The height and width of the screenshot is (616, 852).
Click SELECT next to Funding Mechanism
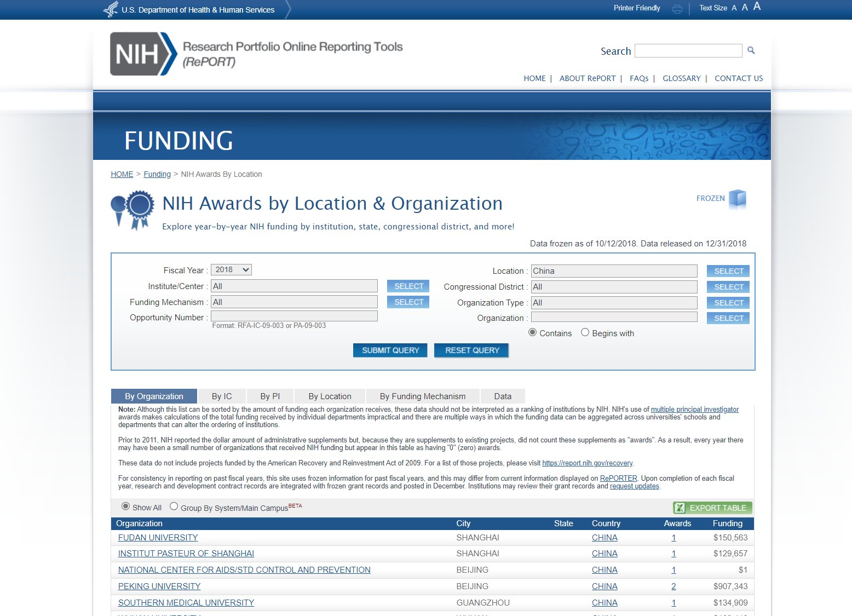point(408,302)
